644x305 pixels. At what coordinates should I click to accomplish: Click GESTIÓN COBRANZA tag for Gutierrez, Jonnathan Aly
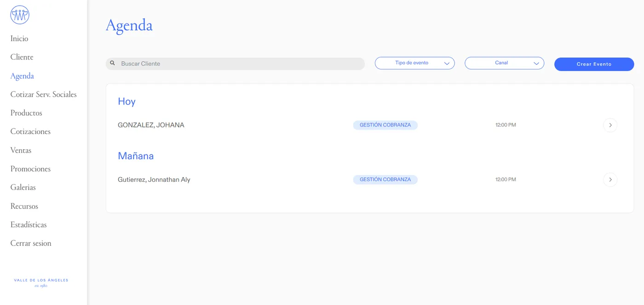coord(385,179)
